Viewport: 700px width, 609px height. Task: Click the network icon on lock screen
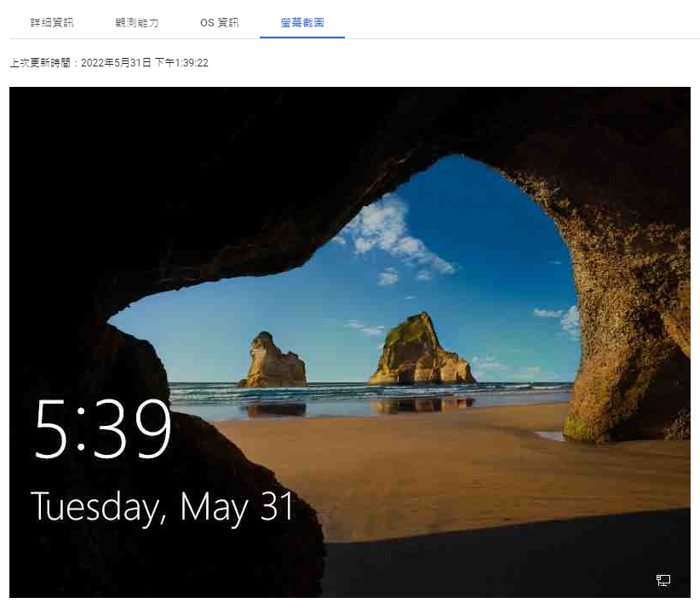tap(663, 580)
